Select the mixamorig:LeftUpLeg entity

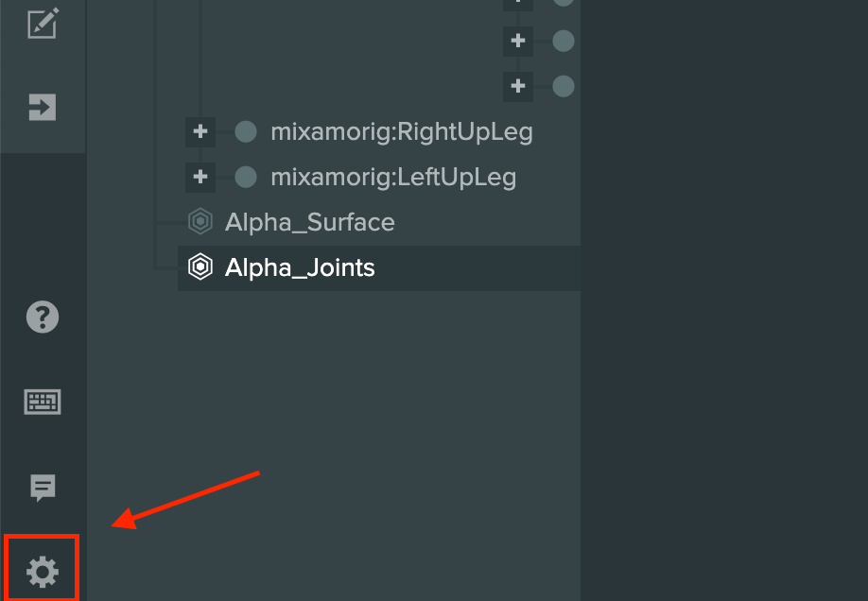[393, 177]
